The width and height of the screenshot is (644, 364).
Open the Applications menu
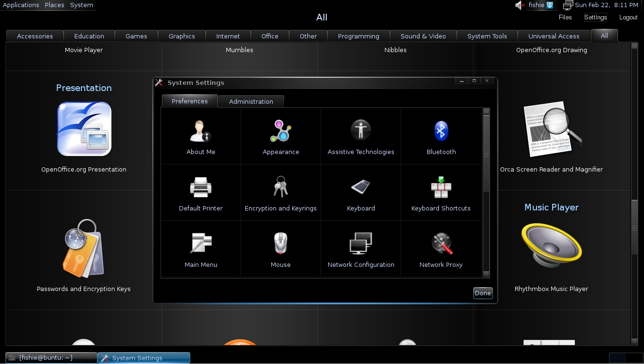coord(21,5)
